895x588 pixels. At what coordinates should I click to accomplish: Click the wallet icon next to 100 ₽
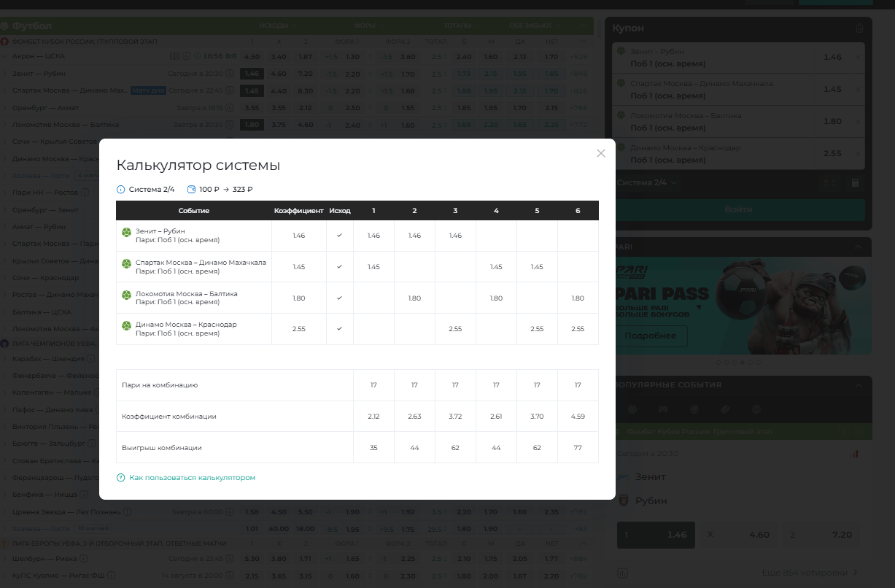click(x=192, y=190)
